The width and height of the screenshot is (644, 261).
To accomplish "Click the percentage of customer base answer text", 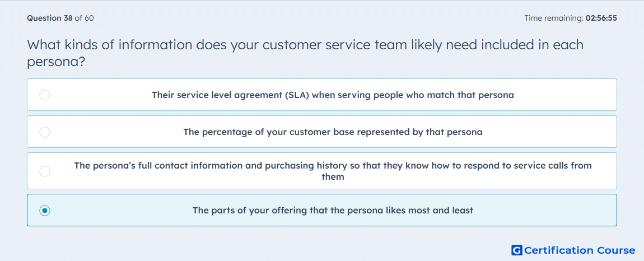I will [x=333, y=132].
